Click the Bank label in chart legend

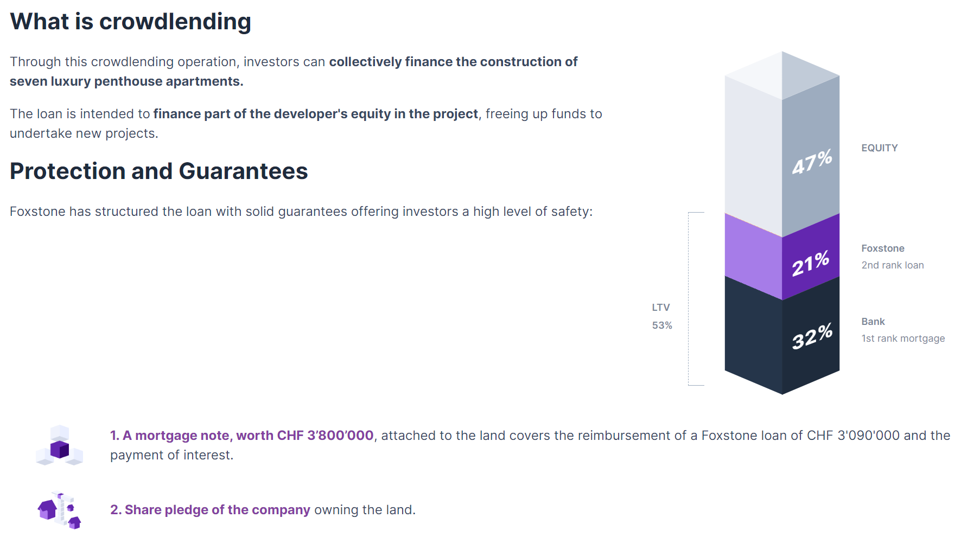click(x=873, y=322)
